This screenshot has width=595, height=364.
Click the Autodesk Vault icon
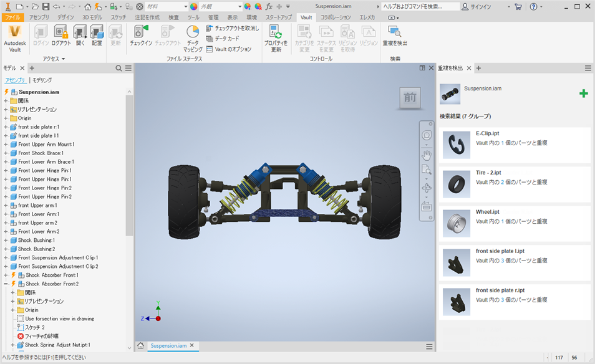click(15, 31)
